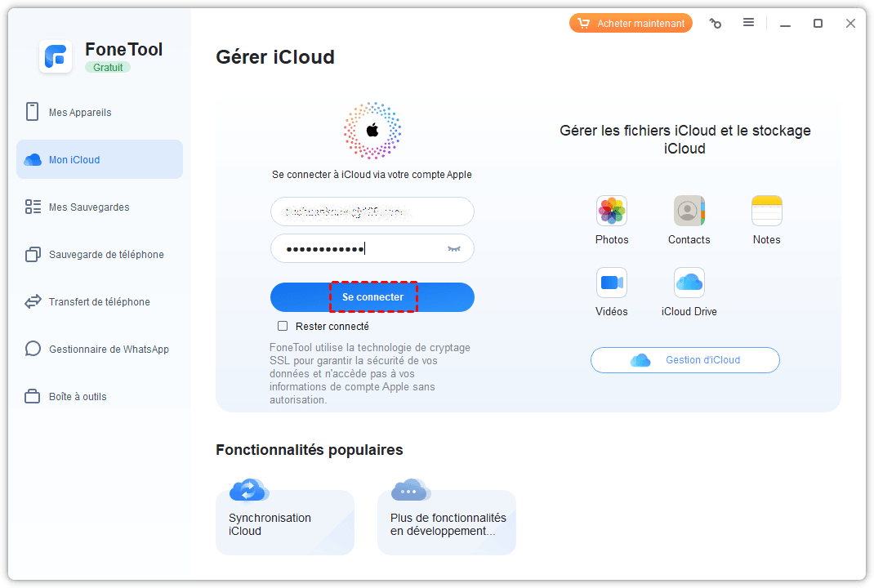
Task: Click the Gestion d'iCloud button
Action: pos(684,360)
